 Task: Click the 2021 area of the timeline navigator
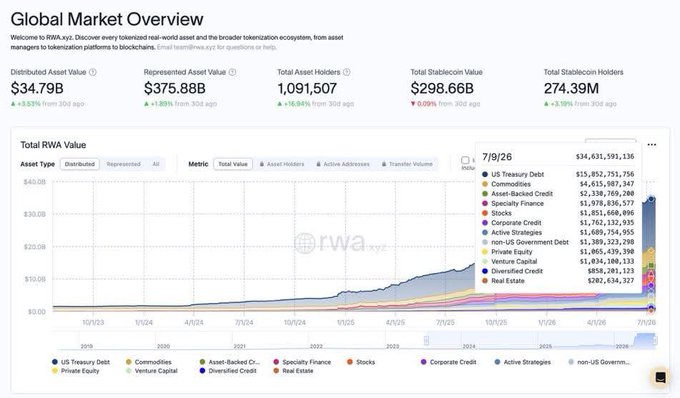(x=240, y=346)
